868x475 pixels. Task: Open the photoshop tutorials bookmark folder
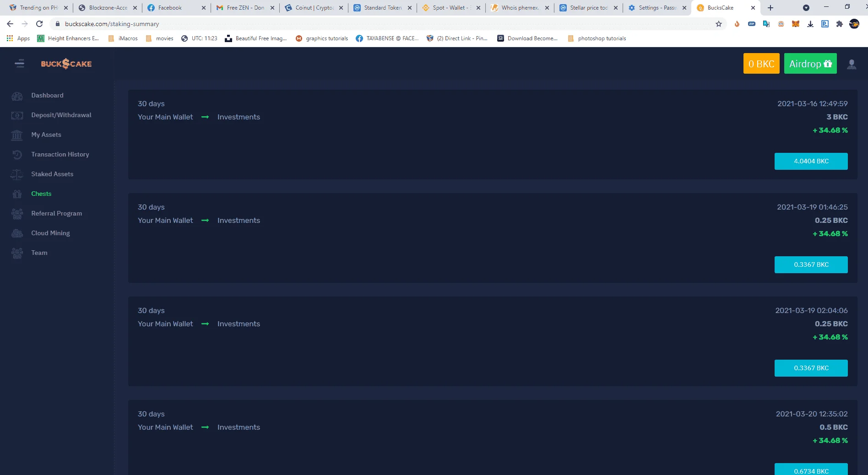[x=597, y=38]
